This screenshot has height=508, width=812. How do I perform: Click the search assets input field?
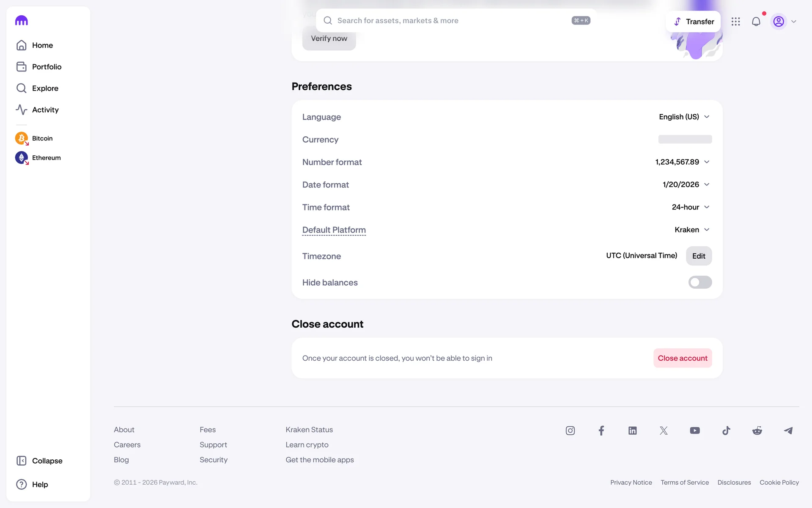[448, 21]
